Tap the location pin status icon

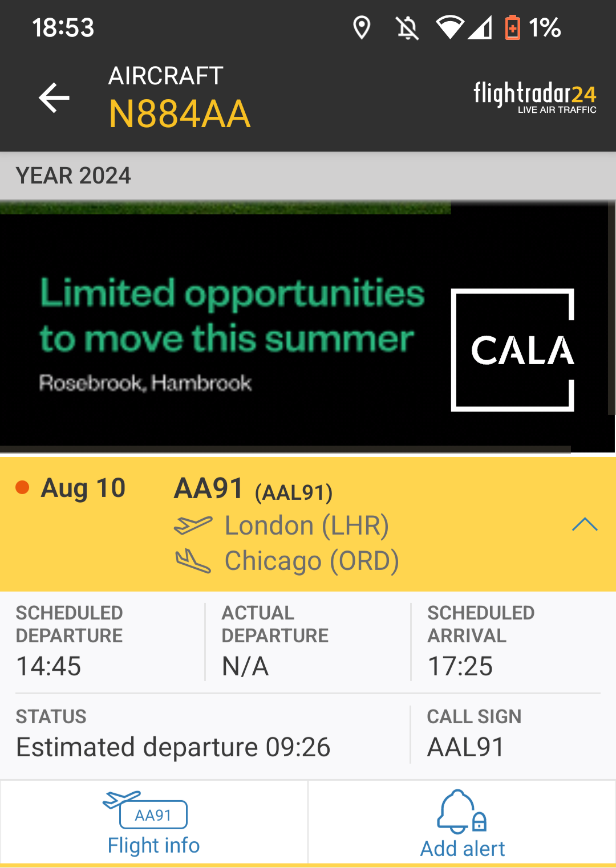click(x=362, y=27)
